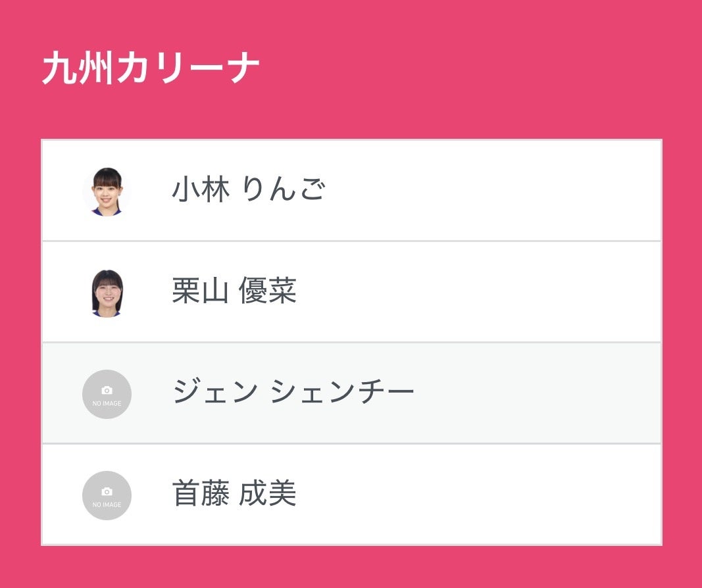Click 小林 りんご's profile photo
Screen dimensions: 702x588
[107, 191]
